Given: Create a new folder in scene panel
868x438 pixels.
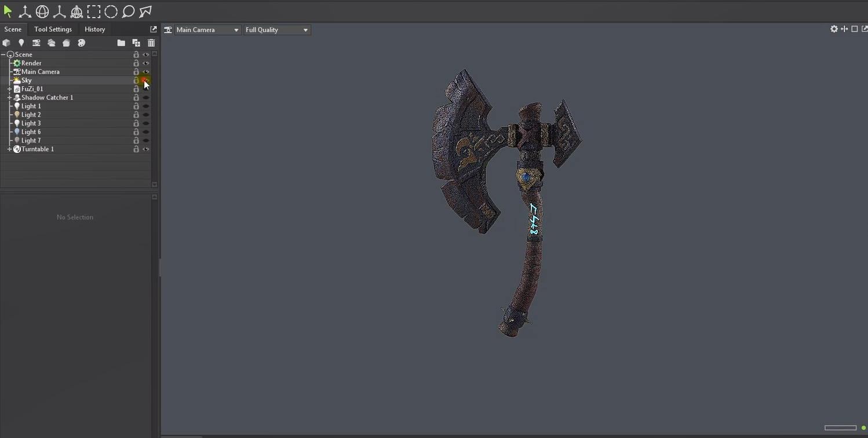Looking at the screenshot, I should point(121,43).
